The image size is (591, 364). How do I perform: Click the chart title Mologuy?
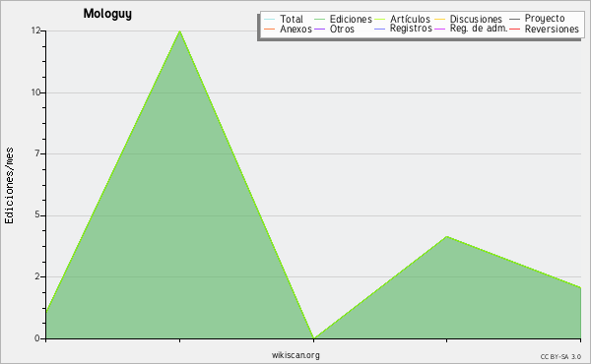tap(107, 14)
